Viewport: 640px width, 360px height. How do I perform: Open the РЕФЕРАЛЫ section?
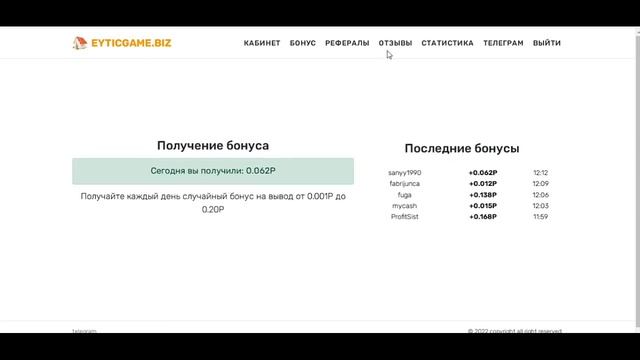(347, 43)
